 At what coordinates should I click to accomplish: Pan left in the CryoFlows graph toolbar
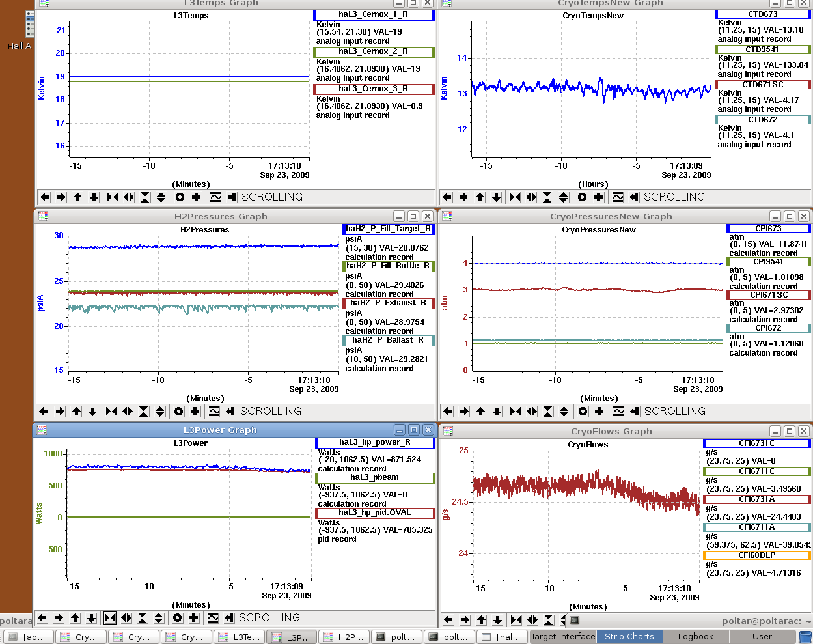(448, 620)
